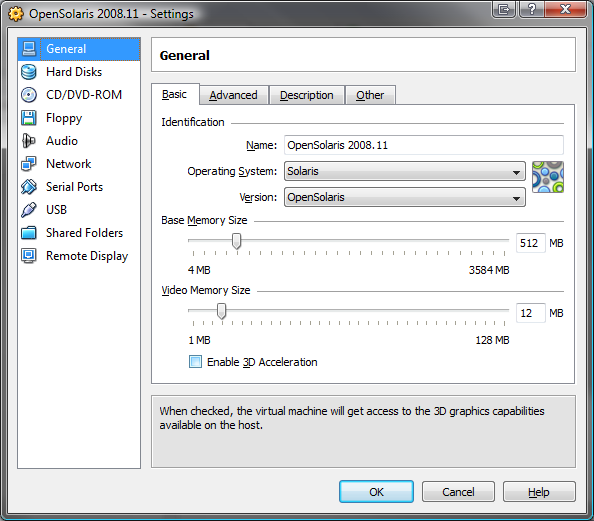Open the Version dropdown
Viewport: 594px width, 521px height.
[x=405, y=197]
